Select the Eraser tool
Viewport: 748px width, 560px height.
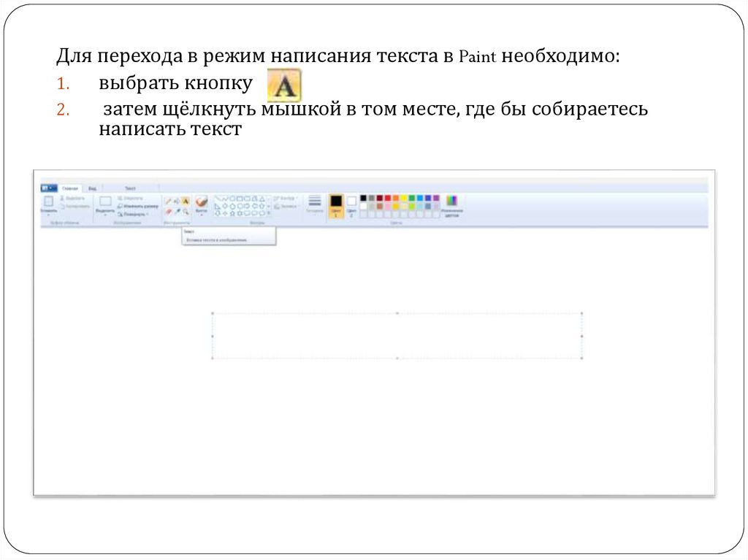click(169, 212)
